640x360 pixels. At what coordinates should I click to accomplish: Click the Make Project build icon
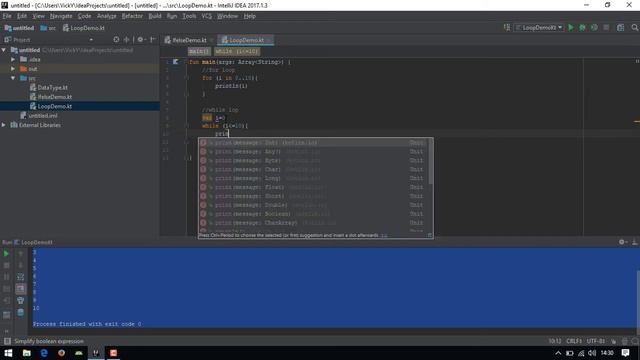click(507, 27)
